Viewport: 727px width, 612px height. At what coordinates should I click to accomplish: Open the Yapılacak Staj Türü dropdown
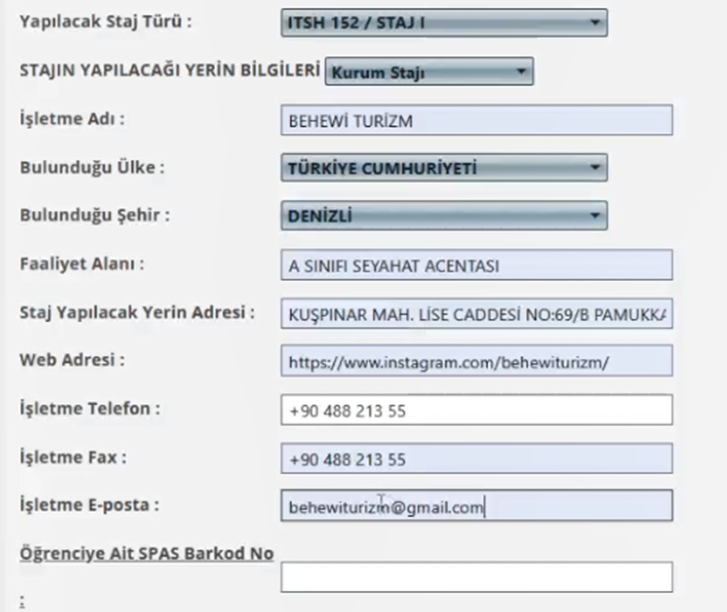[x=444, y=22]
